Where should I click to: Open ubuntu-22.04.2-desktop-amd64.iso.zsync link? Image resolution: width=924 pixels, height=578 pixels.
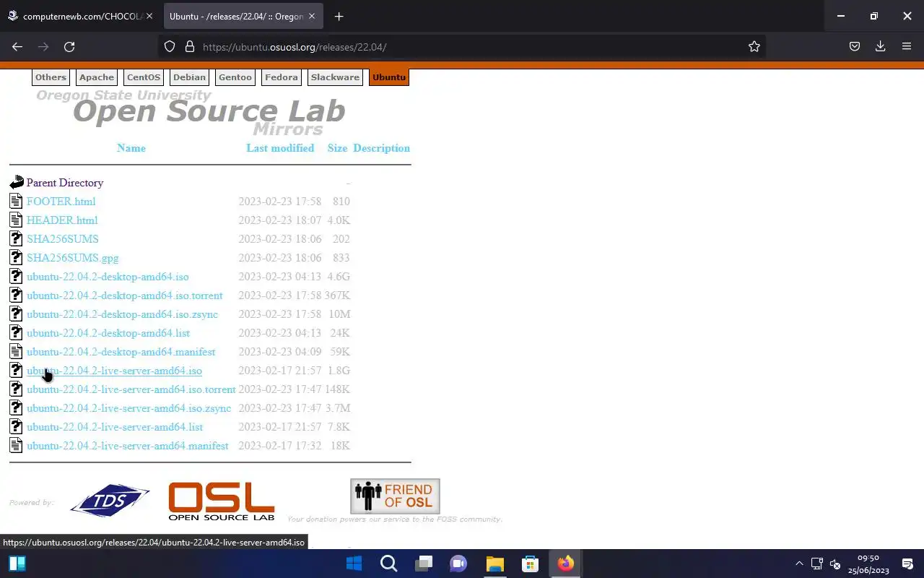122,314
